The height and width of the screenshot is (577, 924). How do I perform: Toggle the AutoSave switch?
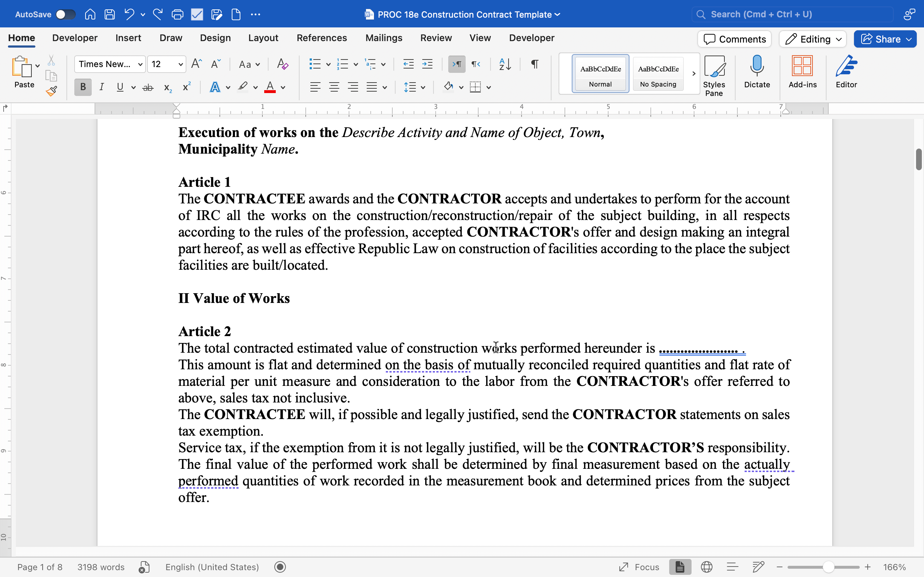(65, 14)
